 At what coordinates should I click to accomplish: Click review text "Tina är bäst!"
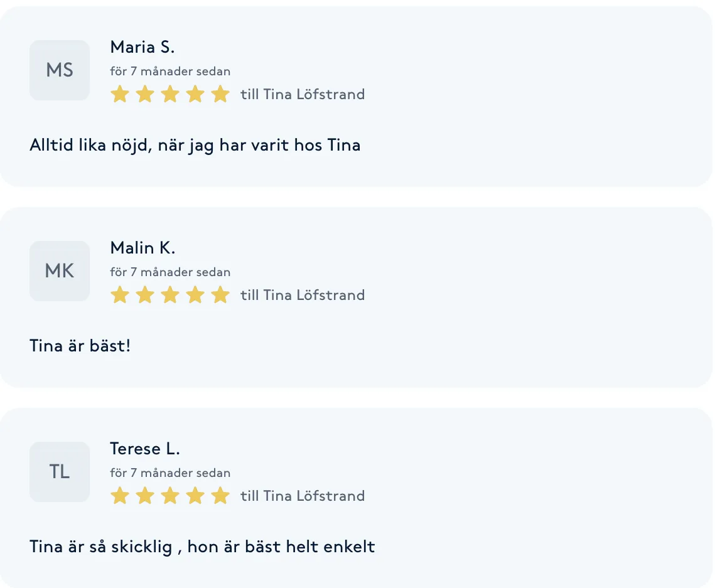pos(80,346)
